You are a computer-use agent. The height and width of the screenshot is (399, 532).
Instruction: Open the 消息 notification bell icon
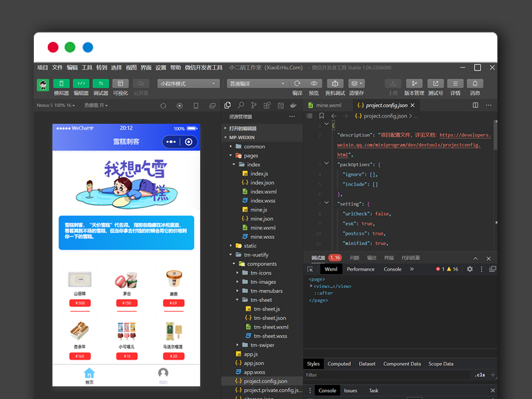click(475, 84)
